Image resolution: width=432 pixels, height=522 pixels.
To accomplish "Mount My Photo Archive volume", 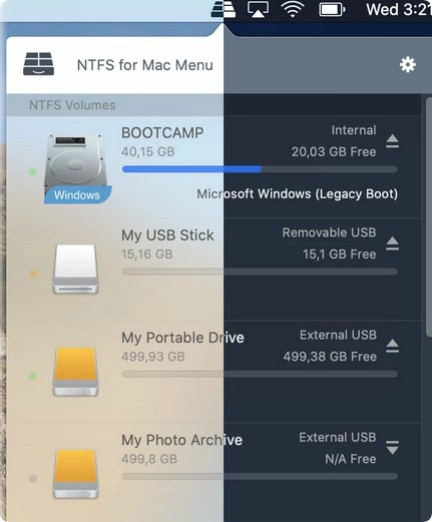I will [x=392, y=447].
